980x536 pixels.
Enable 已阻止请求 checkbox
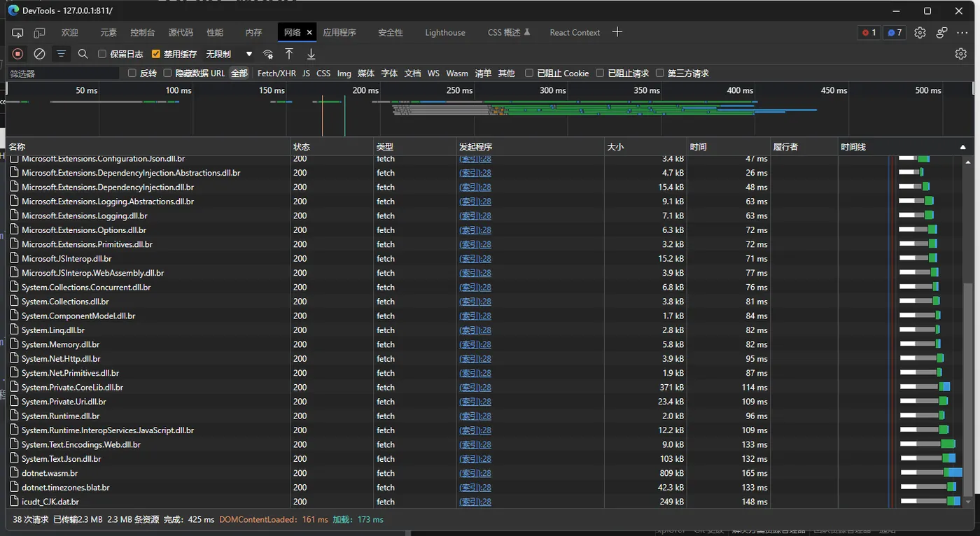[x=600, y=73]
